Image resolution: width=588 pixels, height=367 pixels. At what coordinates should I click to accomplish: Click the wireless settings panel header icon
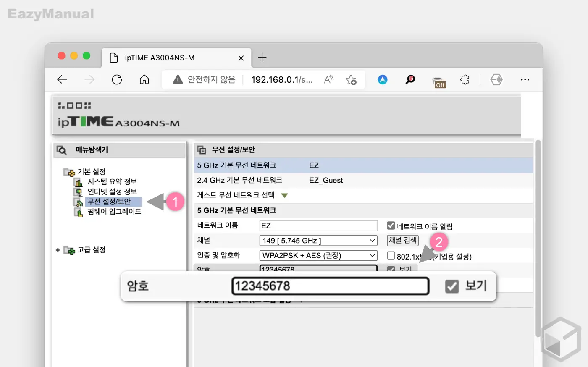pyautogui.click(x=202, y=150)
